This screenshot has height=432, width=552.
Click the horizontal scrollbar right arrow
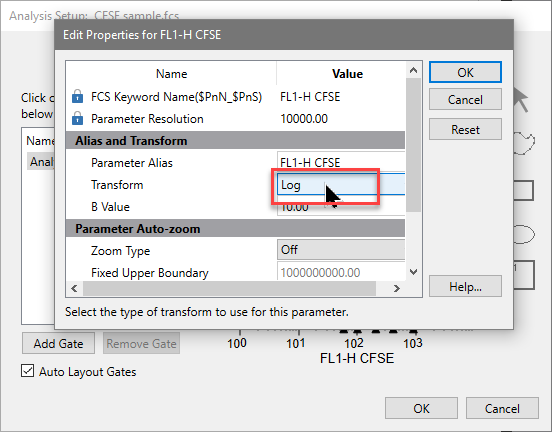397,289
